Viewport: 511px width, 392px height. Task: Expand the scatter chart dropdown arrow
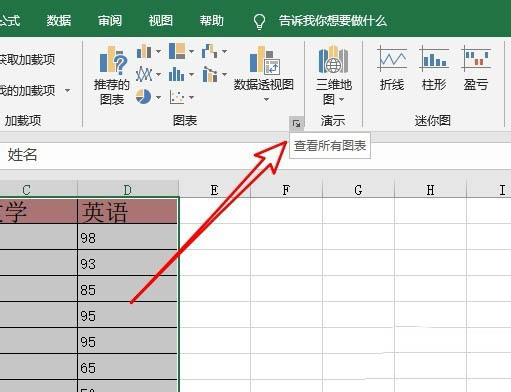[x=191, y=97]
